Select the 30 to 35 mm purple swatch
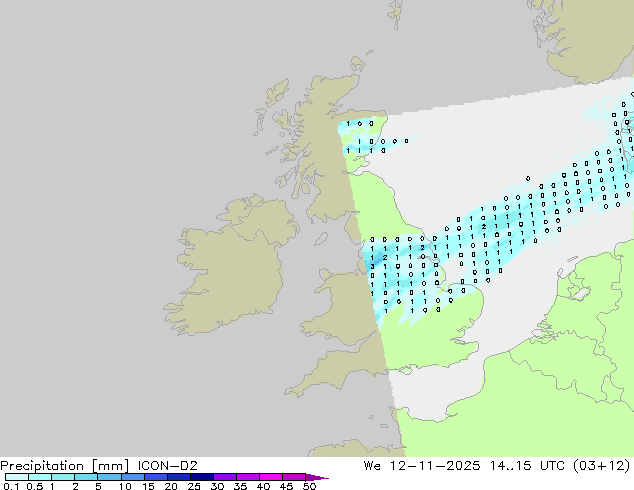The width and height of the screenshot is (634, 490). click(224, 477)
